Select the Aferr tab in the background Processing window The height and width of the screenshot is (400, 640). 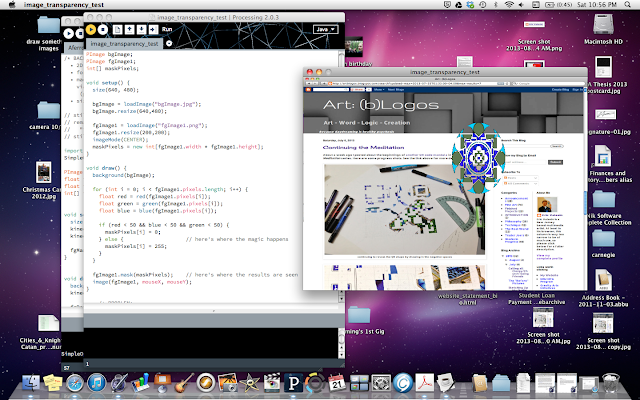(74, 48)
